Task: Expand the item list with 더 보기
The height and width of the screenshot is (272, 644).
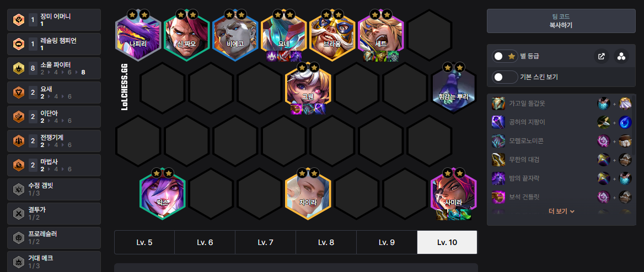Action: [561, 211]
